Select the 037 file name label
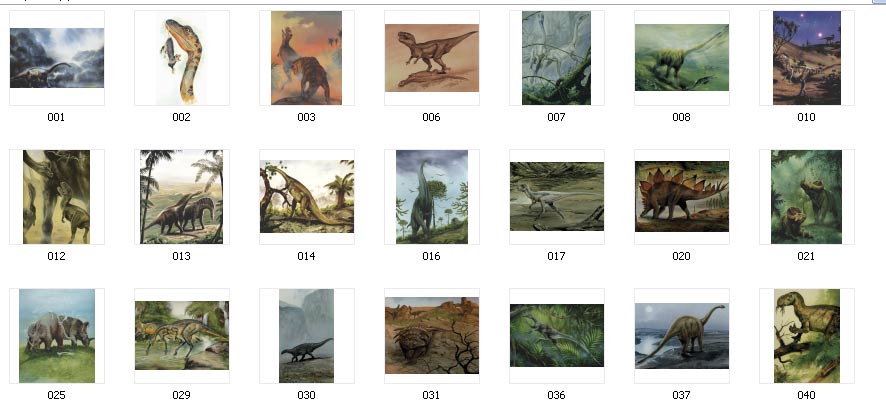The image size is (886, 411). (681, 395)
